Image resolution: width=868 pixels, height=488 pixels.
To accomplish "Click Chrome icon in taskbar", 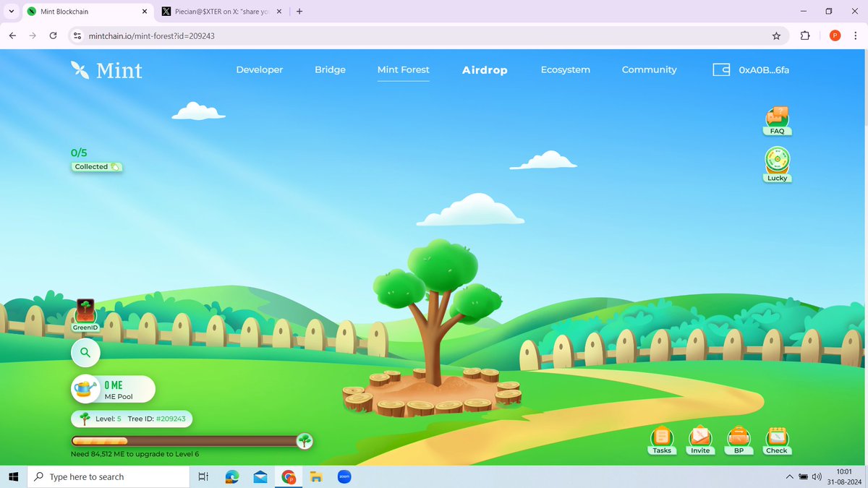I will 289,476.
